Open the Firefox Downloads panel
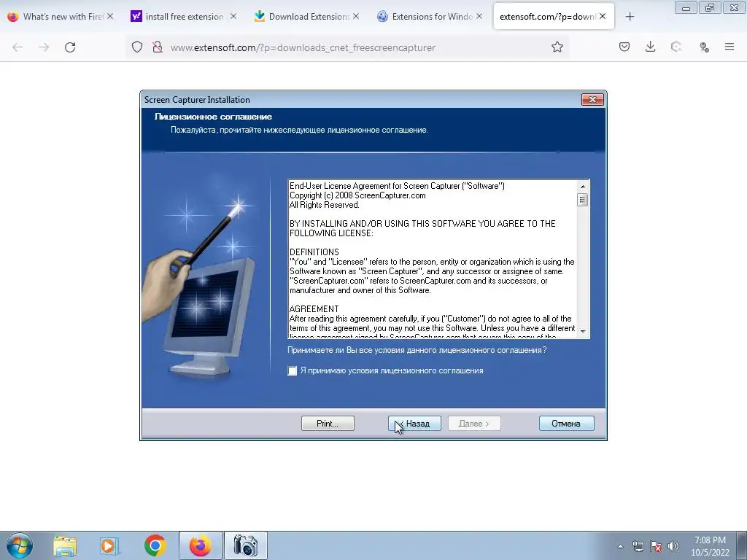 click(x=650, y=47)
